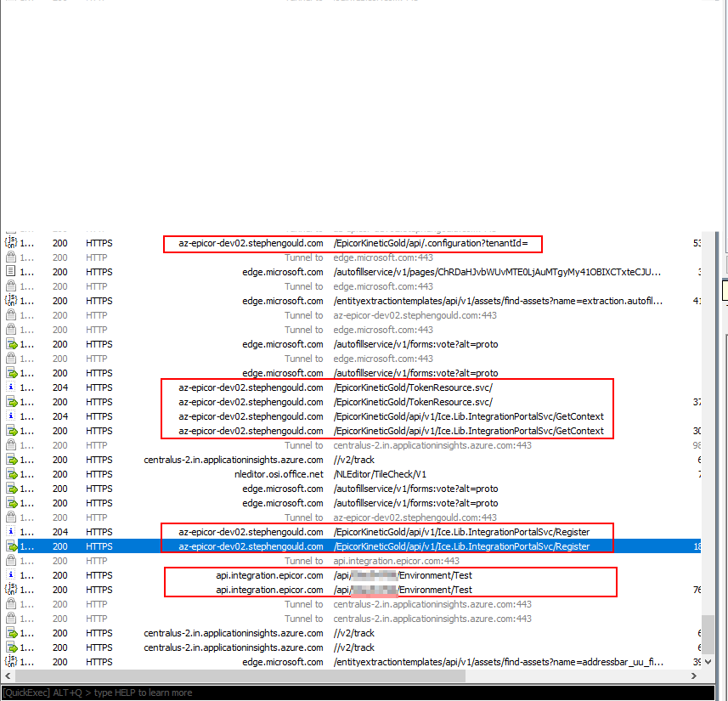Screen dimensions: 728x701
Task: Click the host cell of the .configuration?tenantId= session
Action: (251, 243)
